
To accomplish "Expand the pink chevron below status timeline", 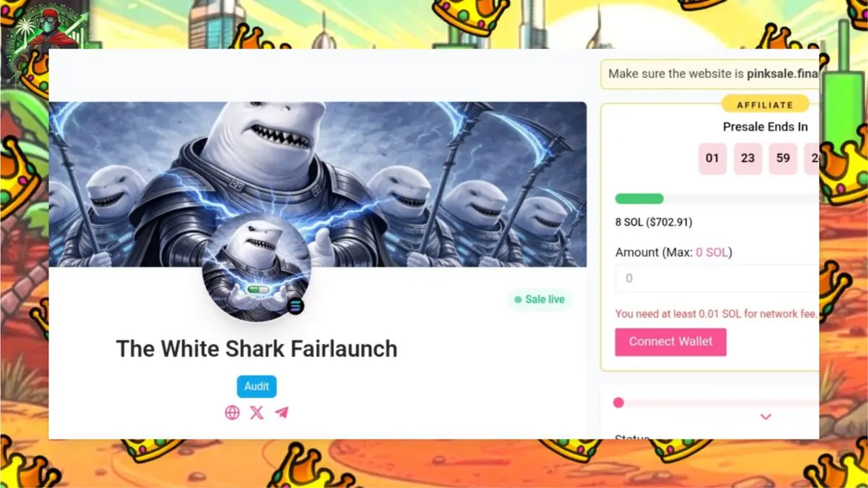I will coord(766,416).
